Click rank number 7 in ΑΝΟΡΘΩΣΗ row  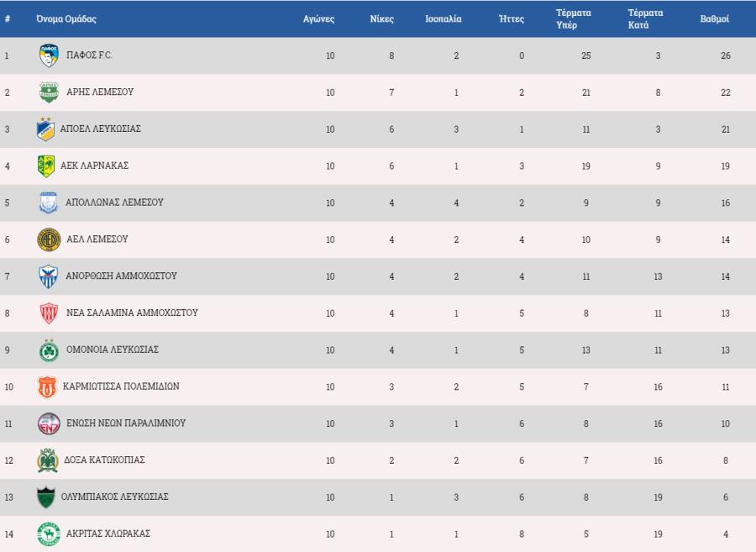tap(7, 276)
